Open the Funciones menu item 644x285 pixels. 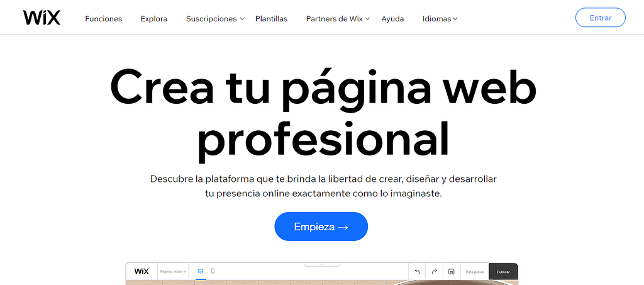tap(104, 18)
